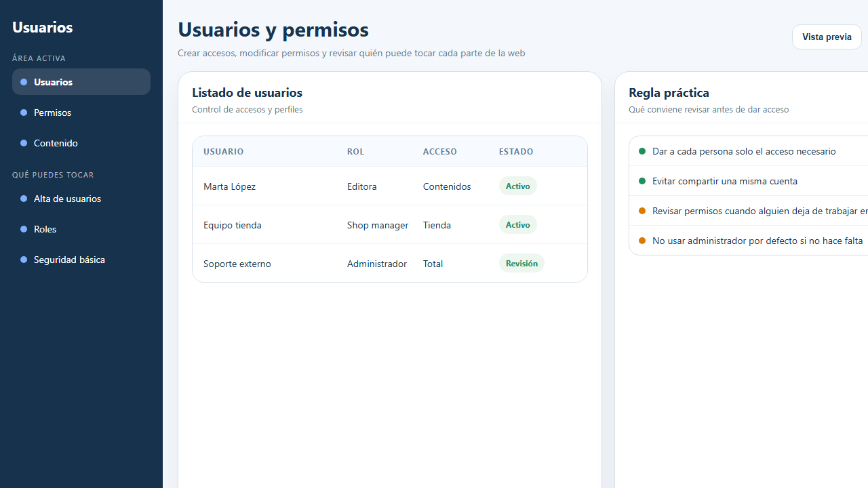Select the Usuarios bullet icon in sidebar

[24, 81]
